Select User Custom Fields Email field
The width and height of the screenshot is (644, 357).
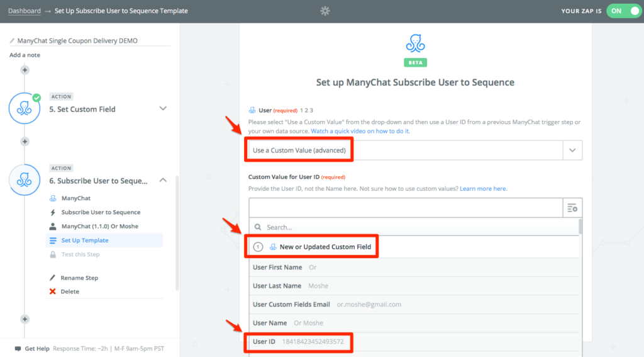[x=414, y=304]
